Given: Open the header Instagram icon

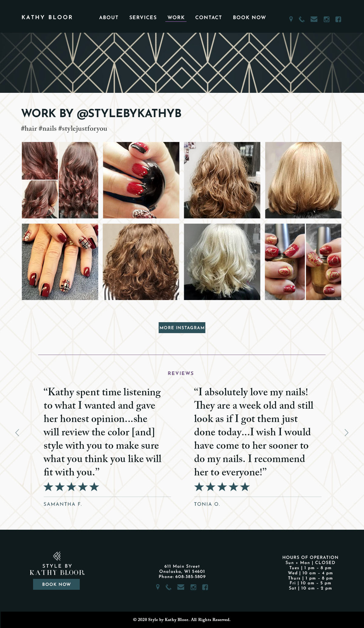Looking at the screenshot, I should 326,19.
